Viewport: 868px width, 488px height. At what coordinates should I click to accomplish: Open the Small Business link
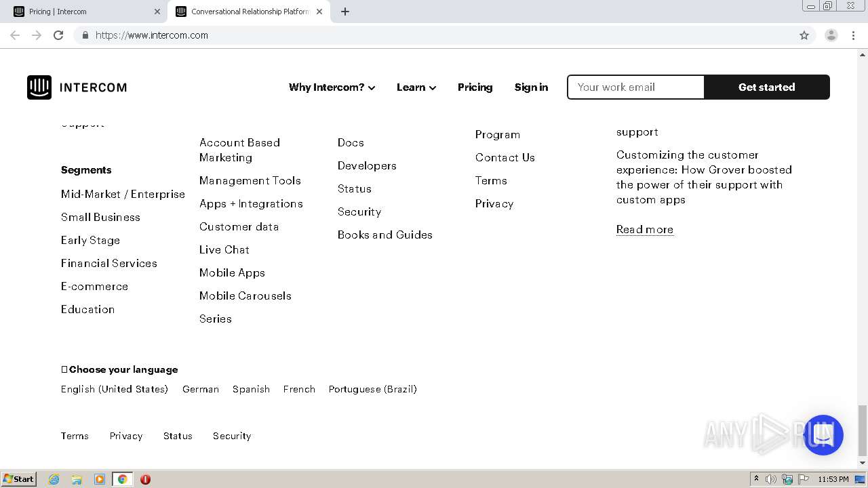pos(100,217)
